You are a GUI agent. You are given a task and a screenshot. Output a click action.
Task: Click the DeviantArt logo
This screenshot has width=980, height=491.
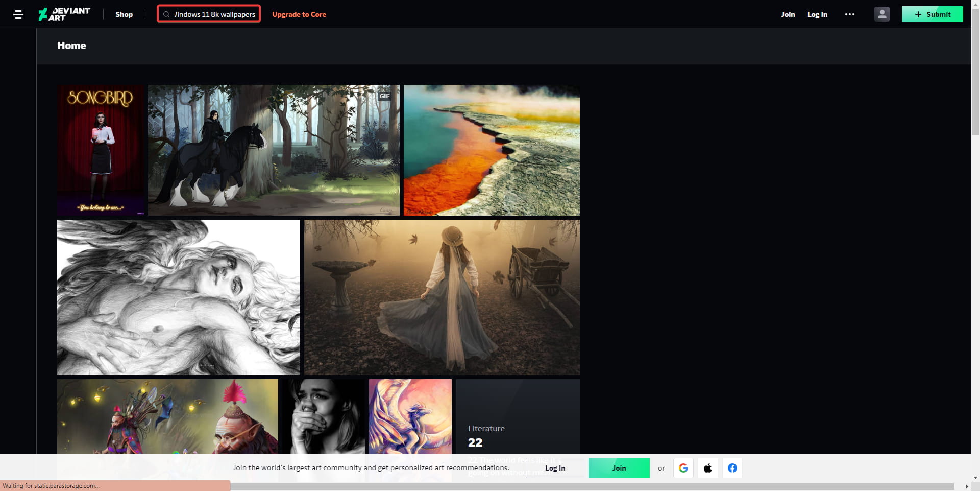[64, 14]
